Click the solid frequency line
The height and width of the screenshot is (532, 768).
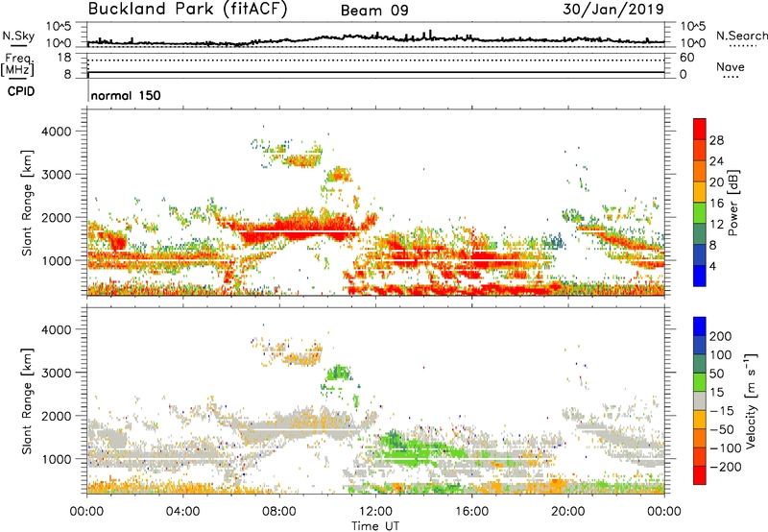(375, 72)
